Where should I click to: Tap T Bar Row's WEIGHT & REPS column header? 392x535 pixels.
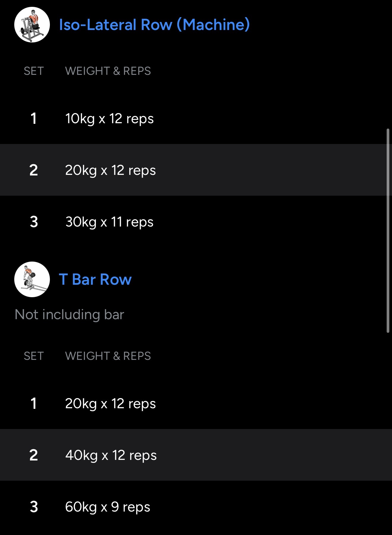108,356
